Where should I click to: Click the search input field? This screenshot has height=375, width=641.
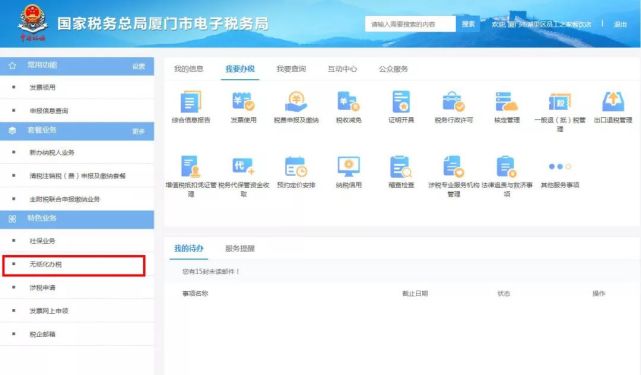[x=410, y=24]
